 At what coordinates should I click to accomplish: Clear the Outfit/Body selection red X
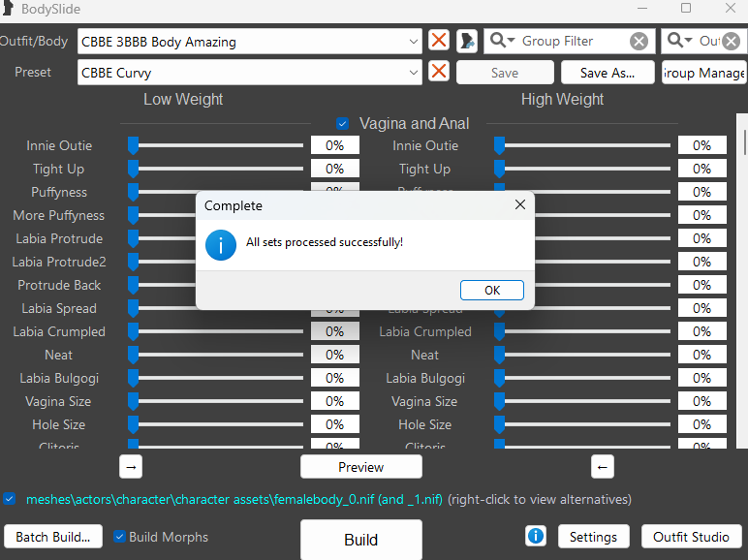pos(439,41)
